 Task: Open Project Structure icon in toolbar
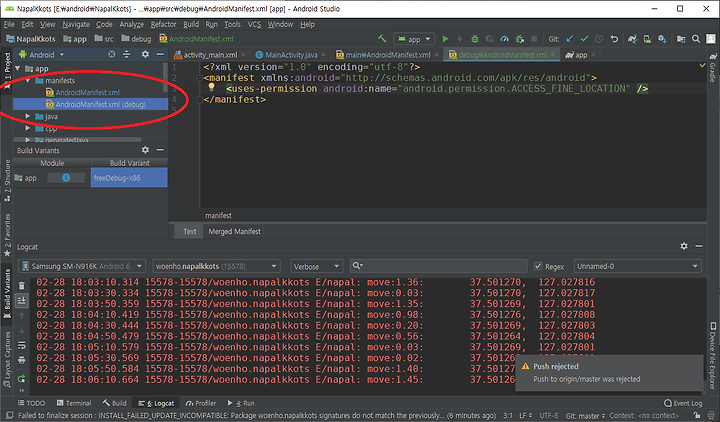pos(681,39)
